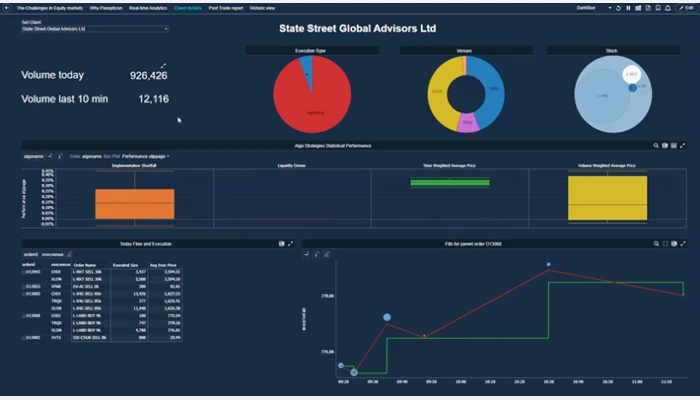Click the drill-up icon in Fills chart toolbar
This screenshot has height=400, width=700.
click(317, 254)
